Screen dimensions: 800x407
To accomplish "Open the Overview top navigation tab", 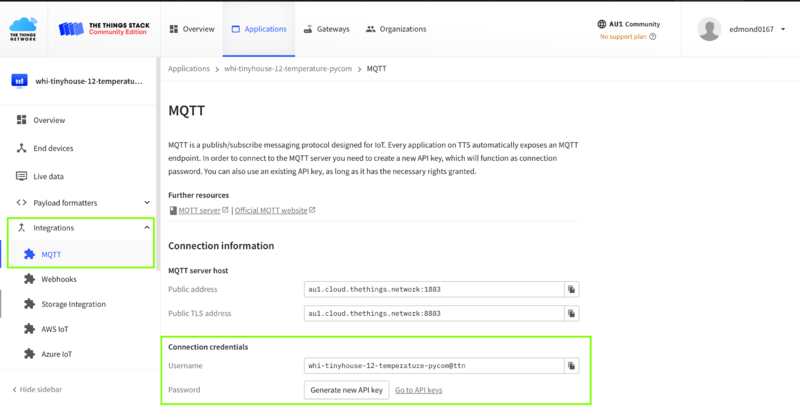I will (192, 29).
